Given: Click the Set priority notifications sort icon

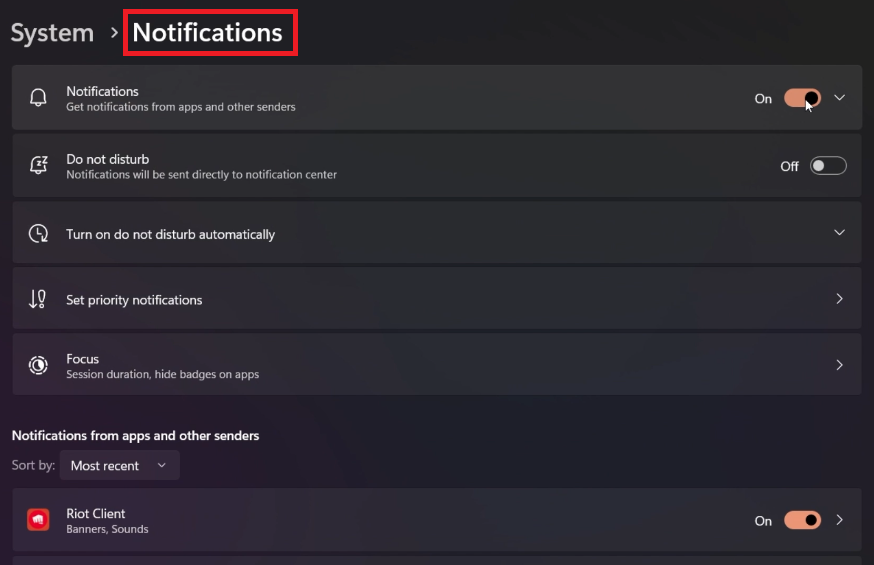Looking at the screenshot, I should pyautogui.click(x=38, y=299).
